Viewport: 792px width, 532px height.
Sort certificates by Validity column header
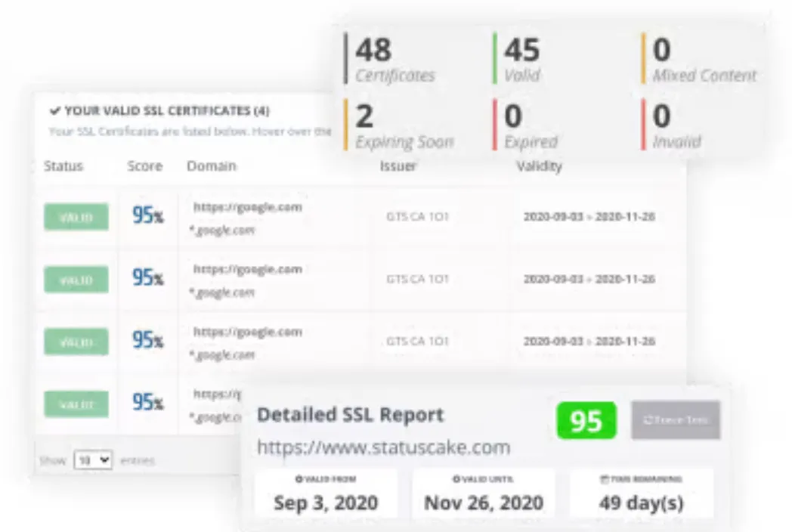538,166
